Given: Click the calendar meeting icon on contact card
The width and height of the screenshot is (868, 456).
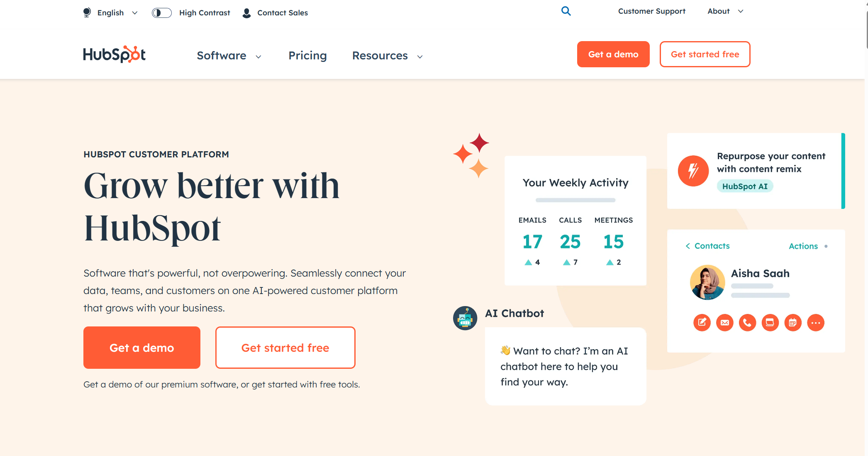Looking at the screenshot, I should [x=792, y=323].
